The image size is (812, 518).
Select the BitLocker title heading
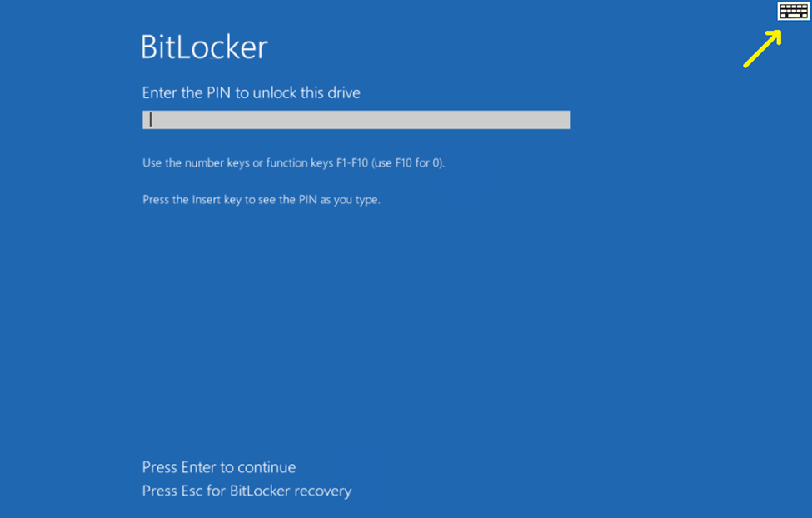click(x=204, y=47)
